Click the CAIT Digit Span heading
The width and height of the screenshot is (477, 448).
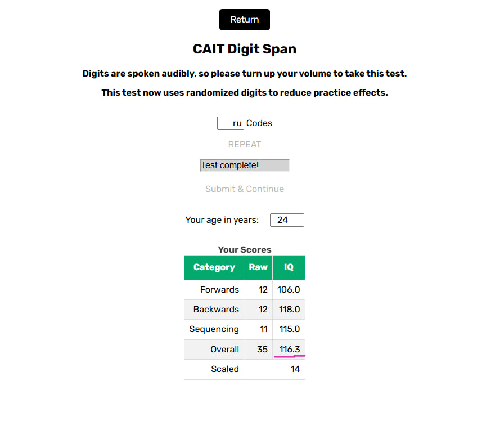click(244, 49)
